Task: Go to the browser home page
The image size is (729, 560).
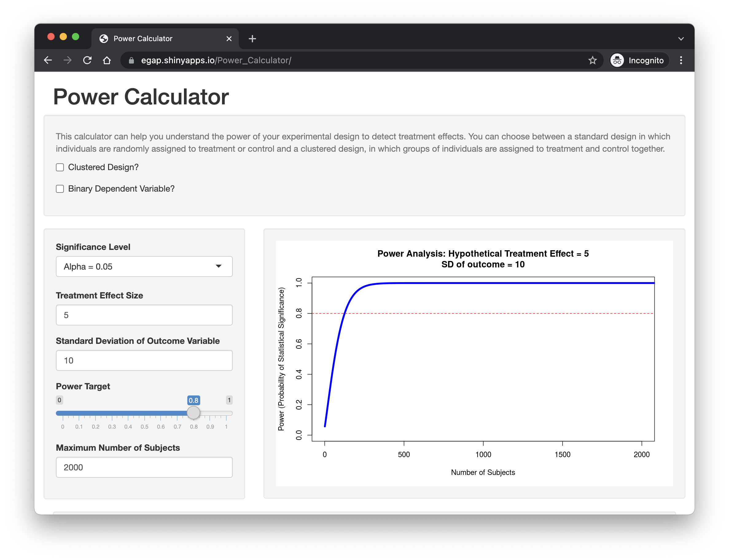Action: [107, 60]
